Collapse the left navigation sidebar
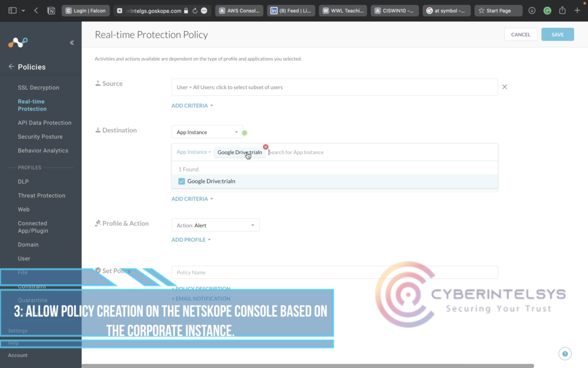 click(x=72, y=43)
